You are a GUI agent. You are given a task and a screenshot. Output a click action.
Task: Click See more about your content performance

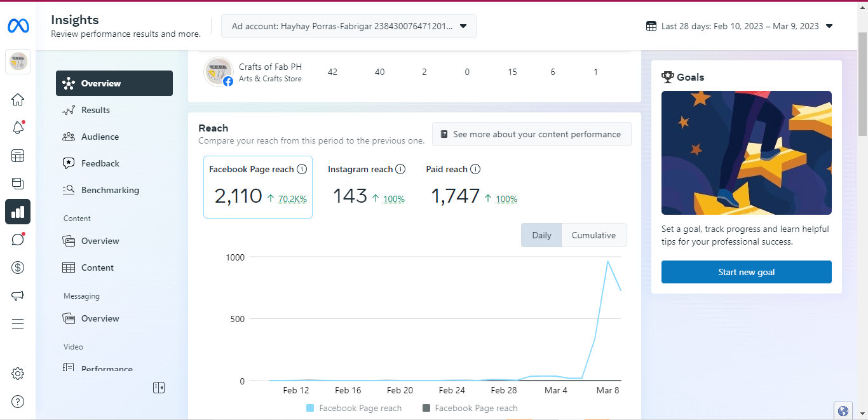[531, 135]
